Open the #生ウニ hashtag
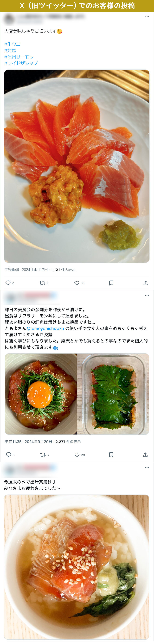 pyautogui.click(x=12, y=44)
